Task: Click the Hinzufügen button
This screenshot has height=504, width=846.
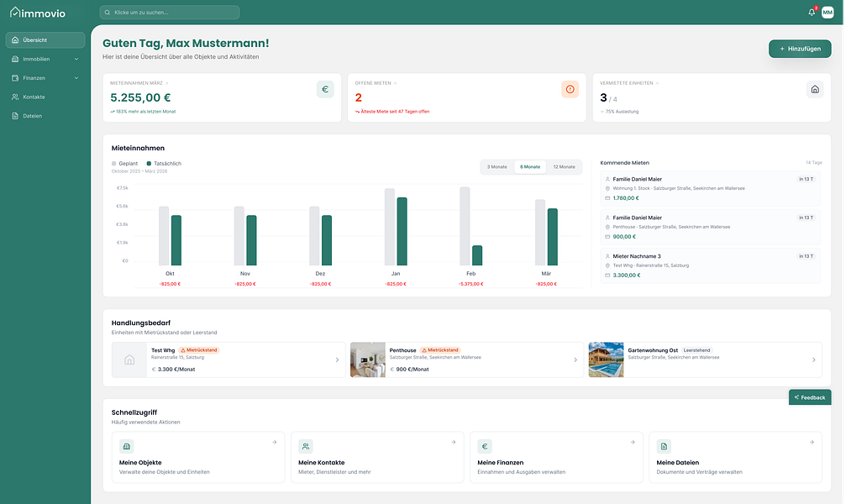Action: point(800,49)
